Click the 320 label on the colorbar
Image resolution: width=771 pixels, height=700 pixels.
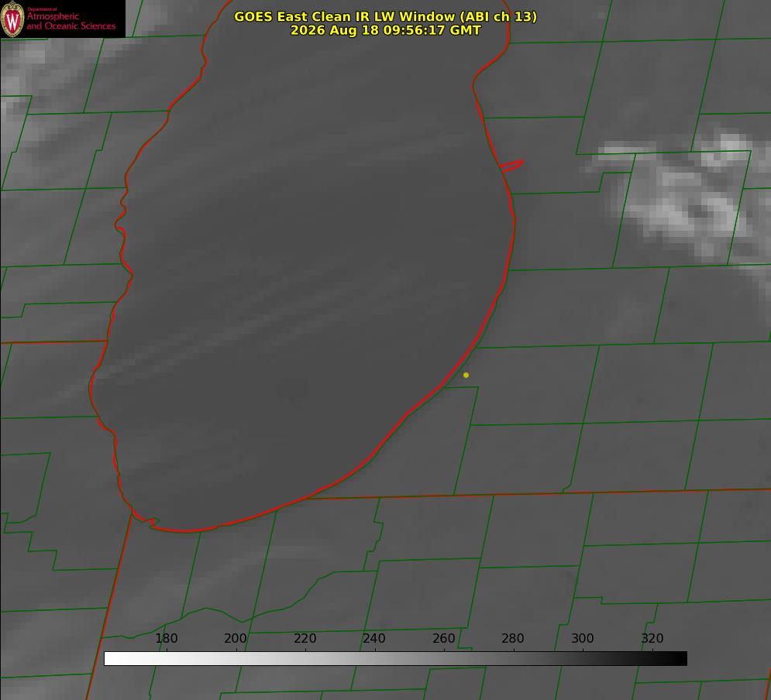pyautogui.click(x=652, y=638)
